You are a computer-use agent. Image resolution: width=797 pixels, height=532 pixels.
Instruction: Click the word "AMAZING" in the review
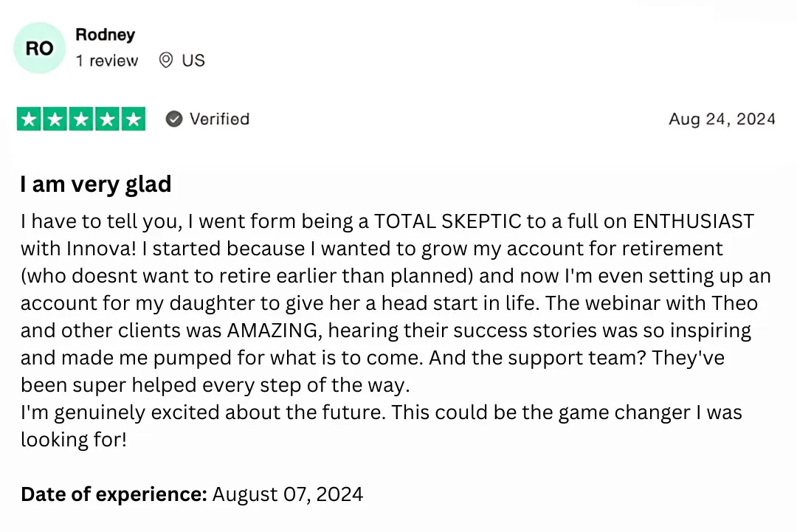click(x=274, y=330)
